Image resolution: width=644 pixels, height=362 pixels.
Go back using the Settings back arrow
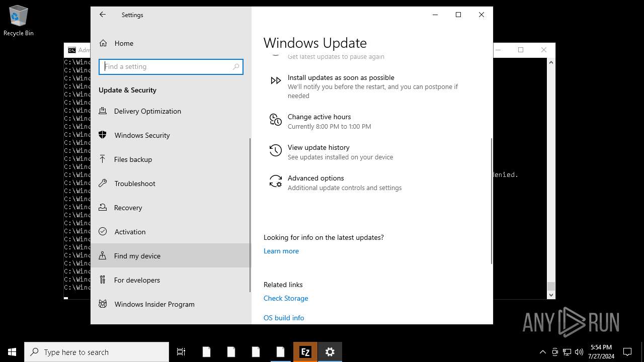click(x=103, y=15)
